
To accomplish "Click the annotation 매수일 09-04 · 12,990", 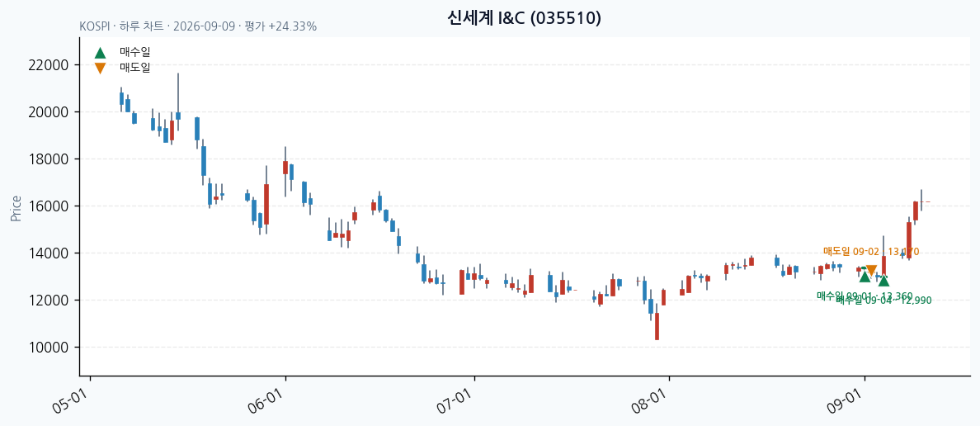I will (x=883, y=301).
